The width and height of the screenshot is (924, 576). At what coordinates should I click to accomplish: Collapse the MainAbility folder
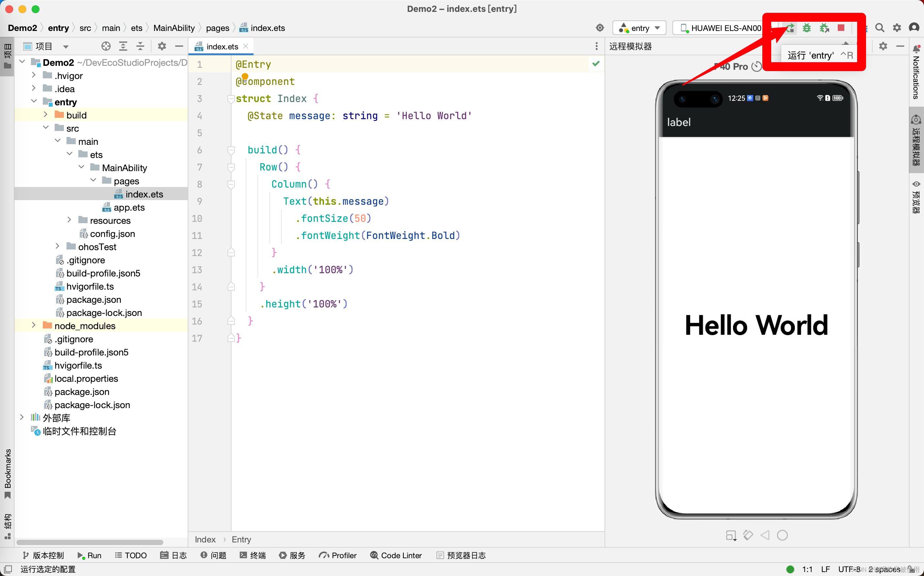tap(81, 168)
